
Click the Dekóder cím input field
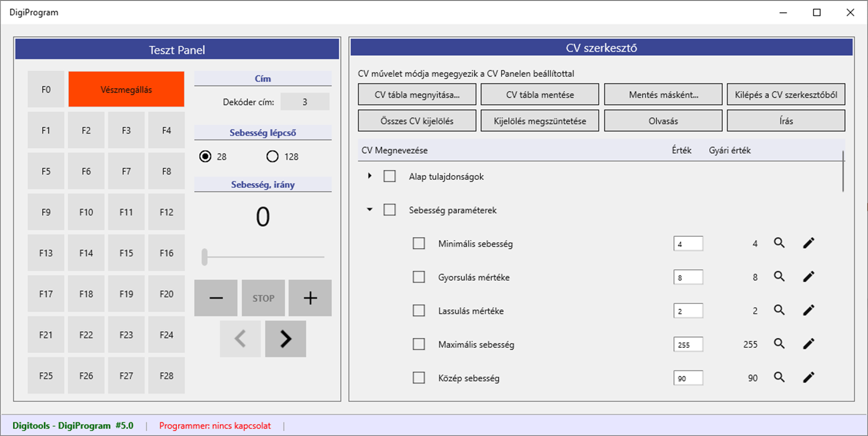pos(305,101)
